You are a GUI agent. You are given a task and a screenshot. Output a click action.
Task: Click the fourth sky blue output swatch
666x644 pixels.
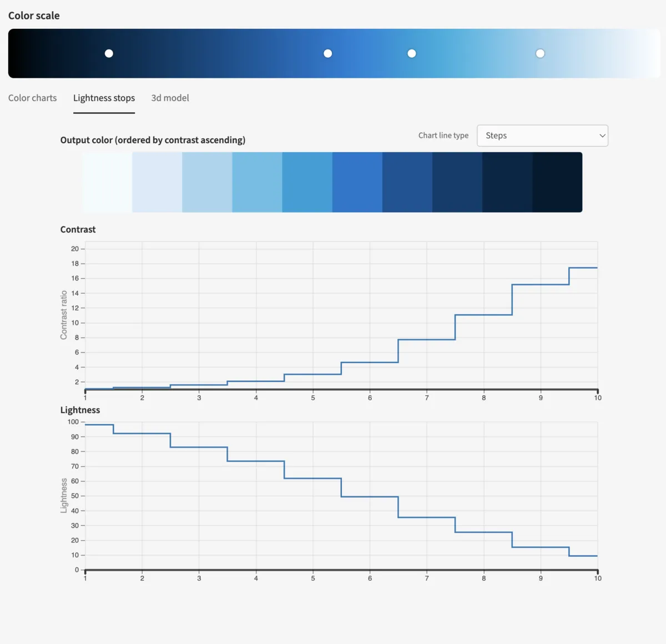[x=257, y=182]
